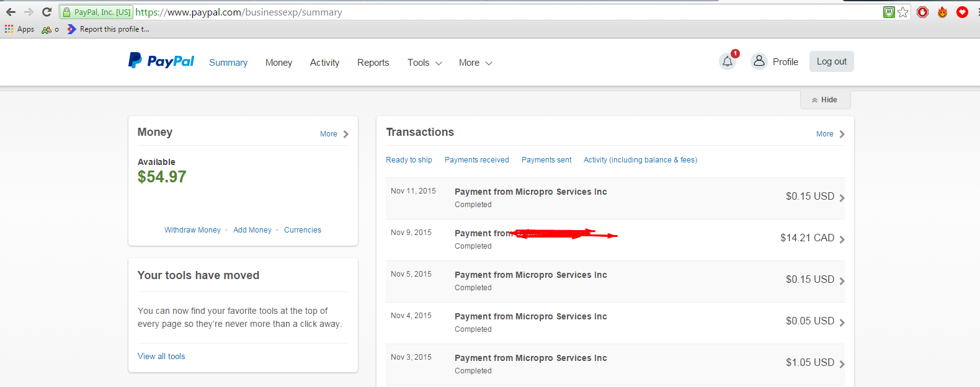Open the Reports tab
980x387 pixels.
(373, 63)
